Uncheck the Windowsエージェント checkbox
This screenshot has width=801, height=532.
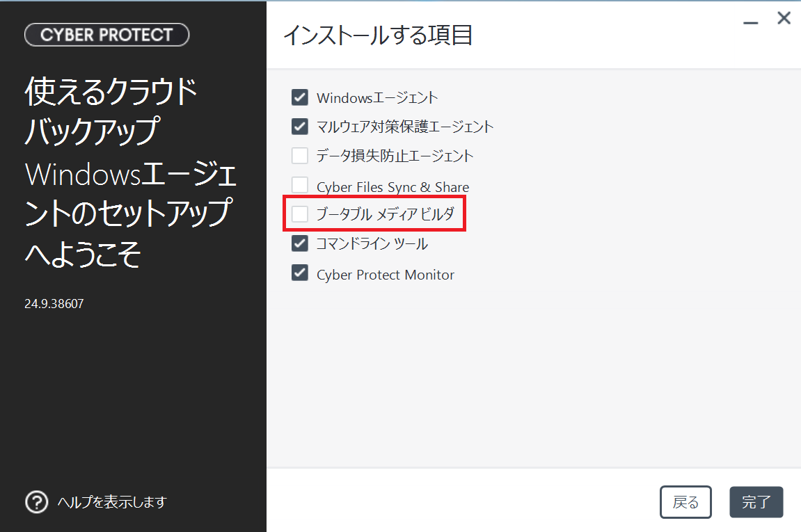coord(300,97)
